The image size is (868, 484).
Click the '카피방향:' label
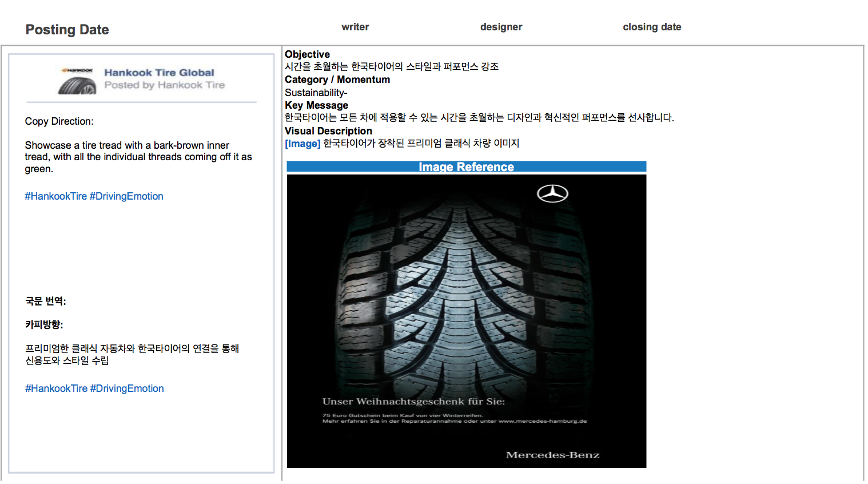44,324
